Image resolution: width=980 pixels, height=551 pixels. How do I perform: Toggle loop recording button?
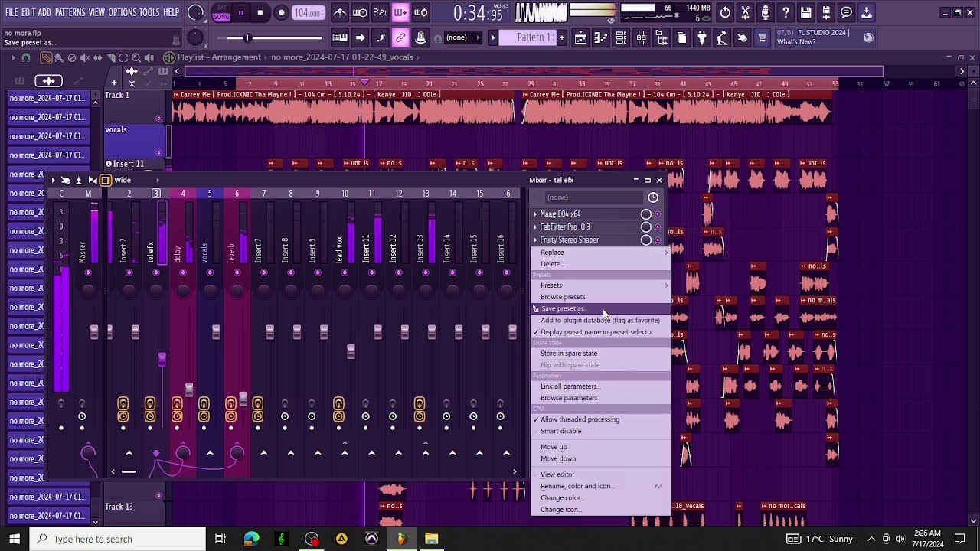click(420, 12)
